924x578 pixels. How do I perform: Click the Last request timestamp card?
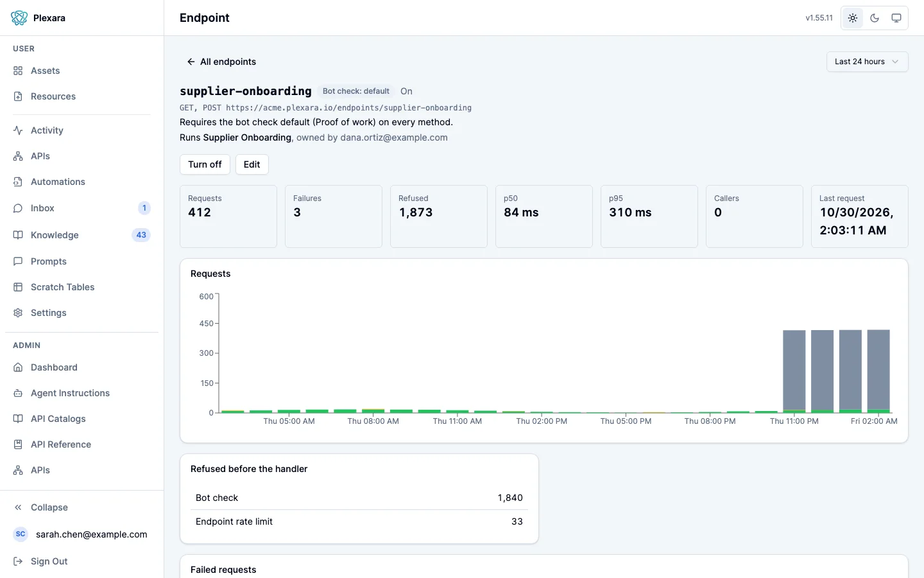click(x=860, y=216)
